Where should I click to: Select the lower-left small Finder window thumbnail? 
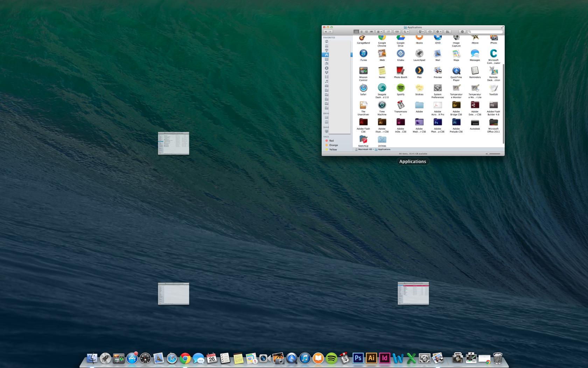coord(174,294)
